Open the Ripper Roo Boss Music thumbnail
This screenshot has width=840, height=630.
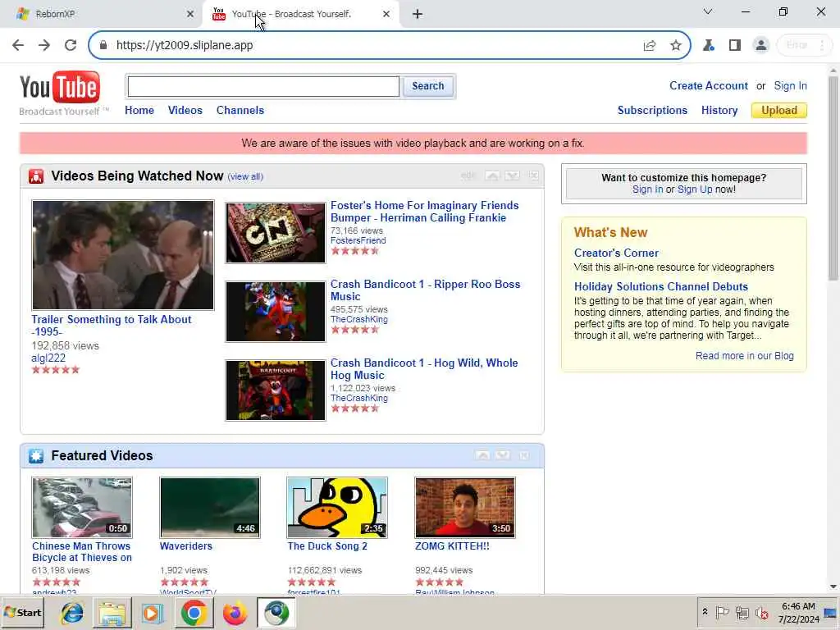(x=276, y=312)
